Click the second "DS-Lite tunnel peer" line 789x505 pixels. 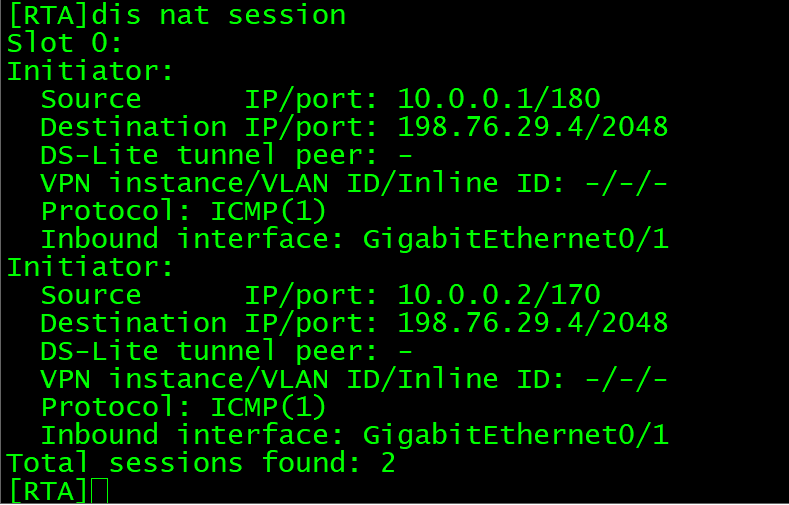(226, 351)
